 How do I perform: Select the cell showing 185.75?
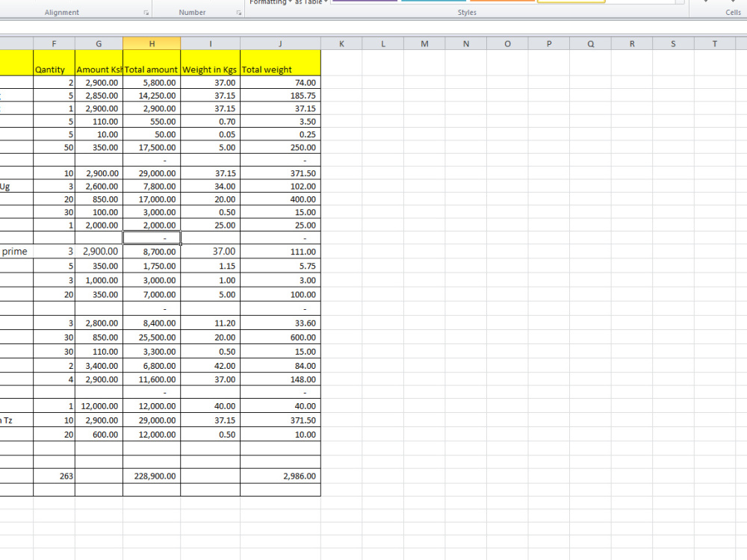click(x=280, y=96)
